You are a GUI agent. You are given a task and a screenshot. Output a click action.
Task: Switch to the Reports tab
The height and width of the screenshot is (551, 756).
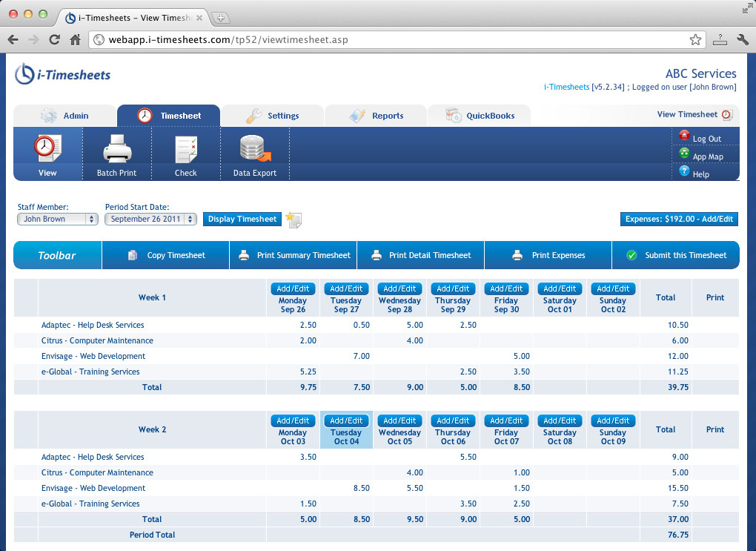point(376,116)
